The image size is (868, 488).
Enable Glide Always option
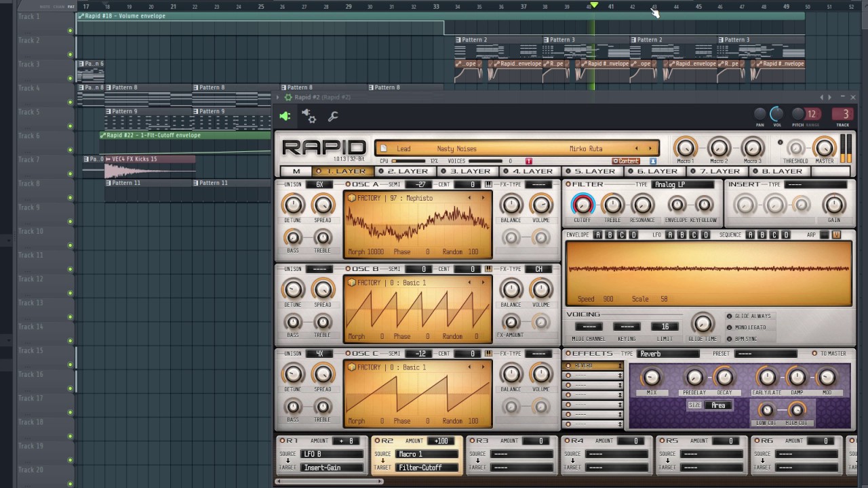click(730, 317)
